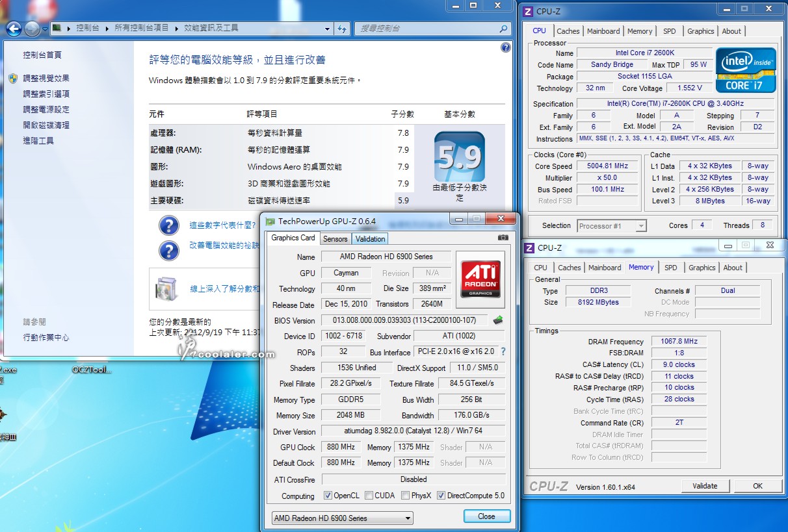
Task: Refresh the Control Panel address bar
Action: coord(343,29)
